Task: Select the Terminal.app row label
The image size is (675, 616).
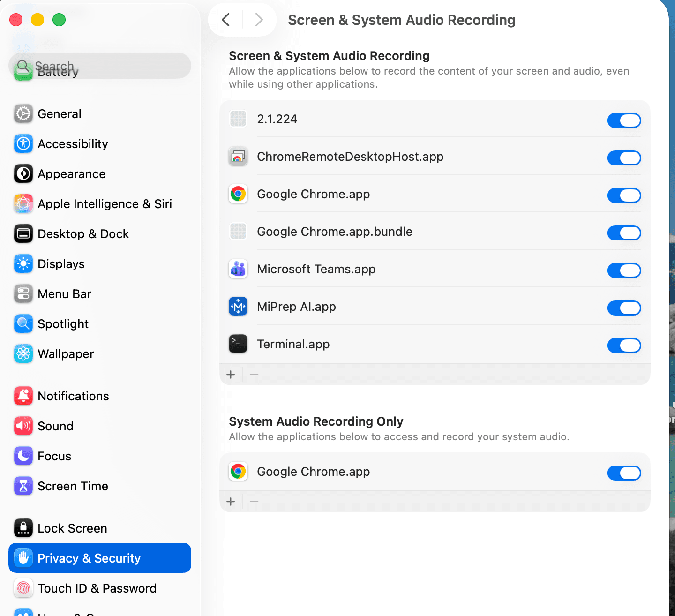Action: pos(293,344)
